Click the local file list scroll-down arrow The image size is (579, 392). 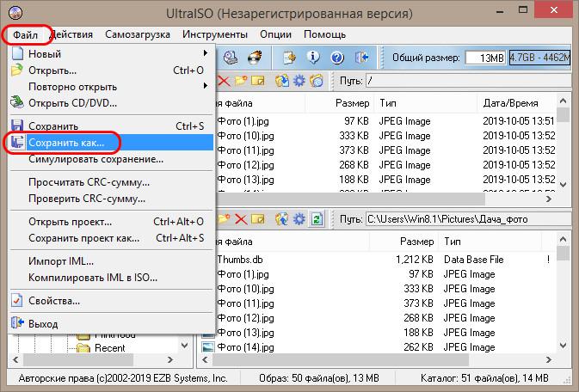[x=564, y=346]
